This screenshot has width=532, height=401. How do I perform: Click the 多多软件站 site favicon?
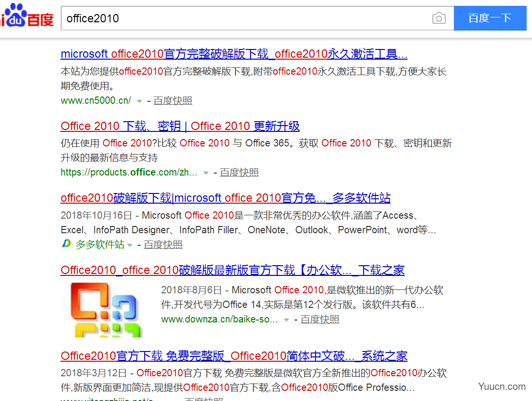point(66,244)
